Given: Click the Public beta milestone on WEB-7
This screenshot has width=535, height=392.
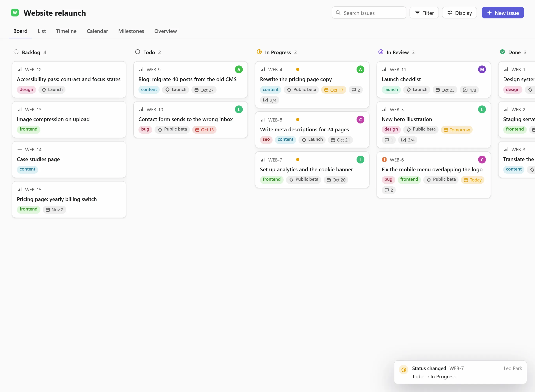Looking at the screenshot, I should pos(304,180).
